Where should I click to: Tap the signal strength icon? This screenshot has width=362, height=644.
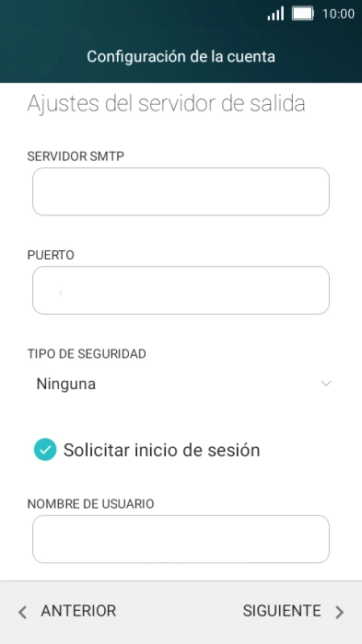pyautogui.click(x=275, y=14)
